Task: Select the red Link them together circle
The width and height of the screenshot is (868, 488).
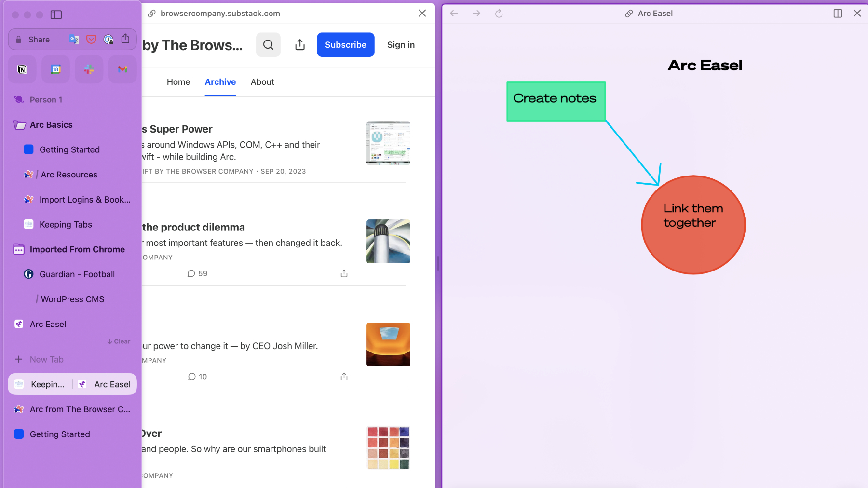Action: (x=693, y=225)
